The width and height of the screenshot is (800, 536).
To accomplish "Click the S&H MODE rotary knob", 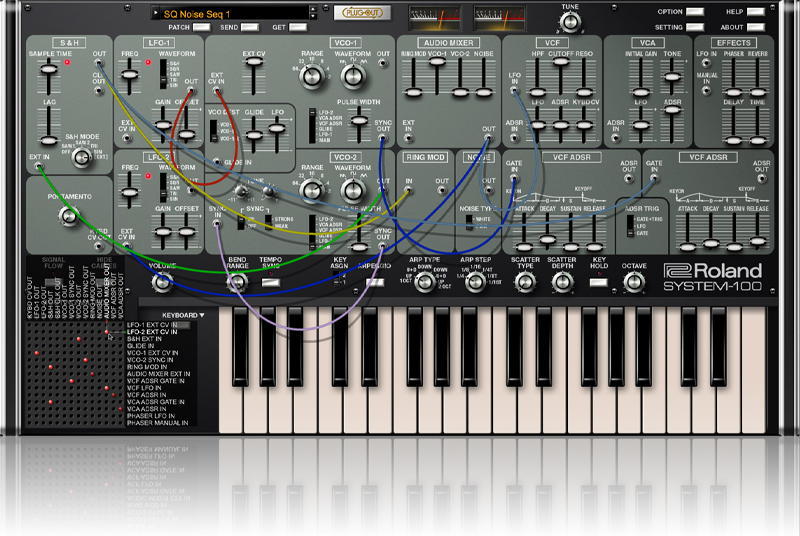I will tap(82, 157).
